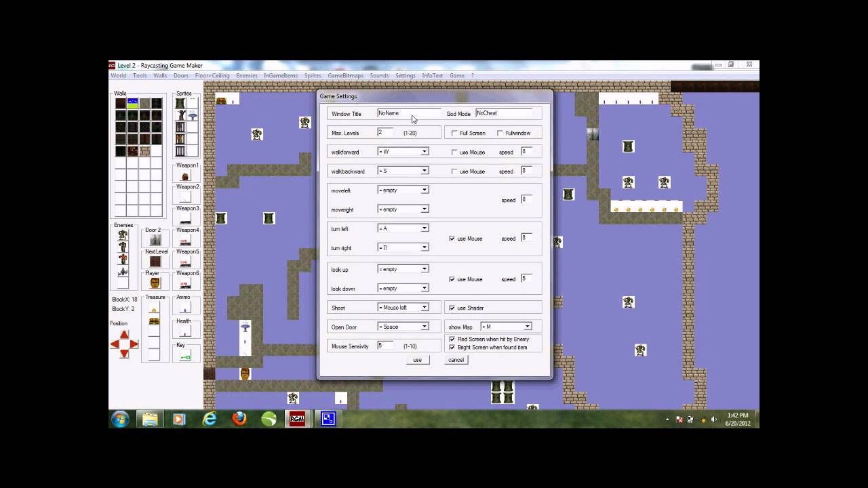The height and width of the screenshot is (488, 868).
Task: Open the Settings menu
Action: click(405, 76)
